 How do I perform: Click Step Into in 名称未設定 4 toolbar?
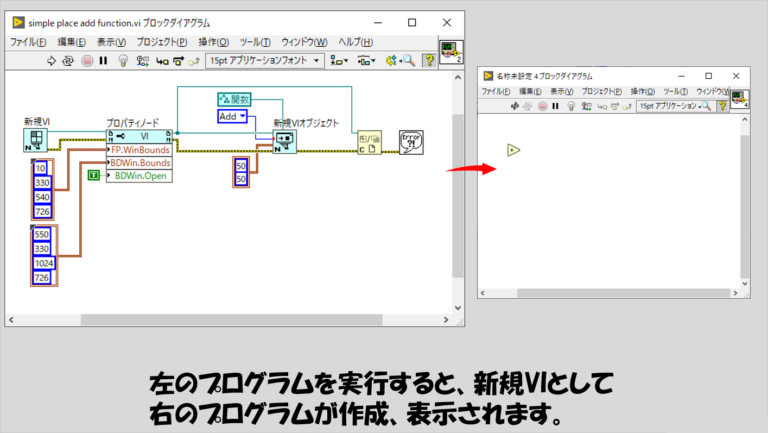coord(601,106)
